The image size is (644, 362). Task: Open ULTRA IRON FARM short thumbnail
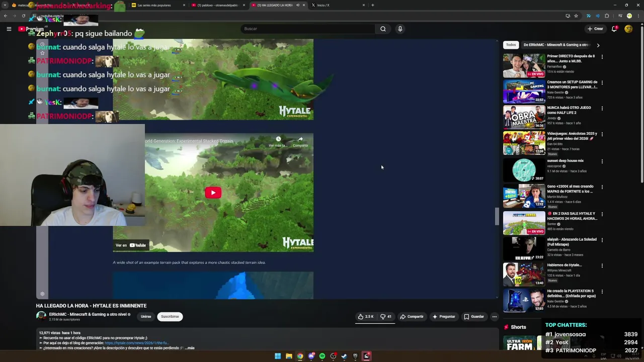pyautogui.click(x=519, y=343)
